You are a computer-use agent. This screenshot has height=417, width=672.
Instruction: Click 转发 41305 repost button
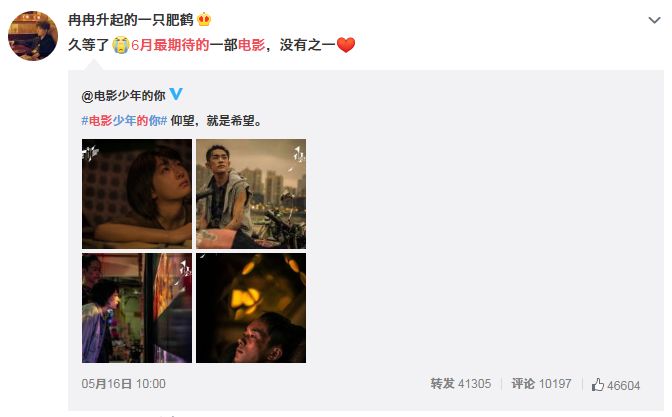point(461,384)
